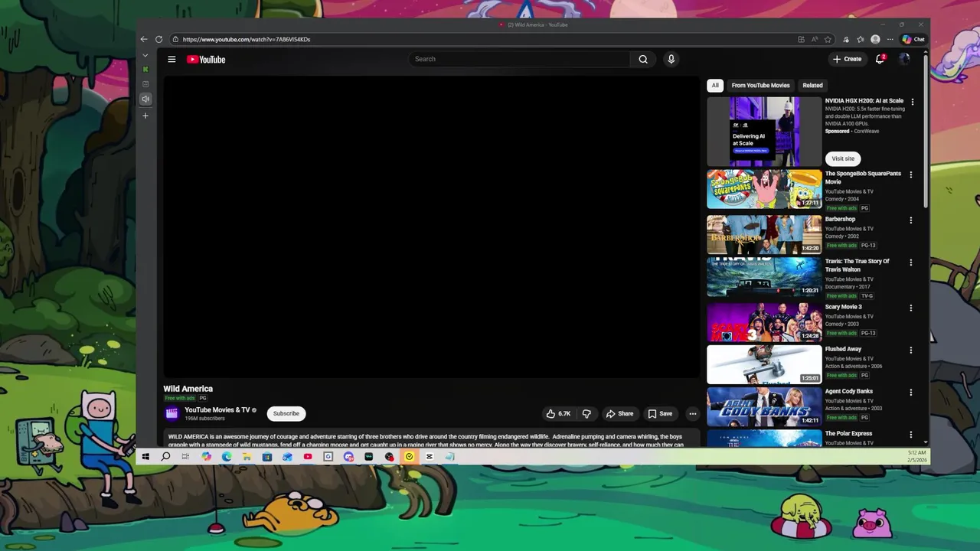Click Visit site on NVIDIA ad
The width and height of the screenshot is (980, 551).
click(x=843, y=158)
